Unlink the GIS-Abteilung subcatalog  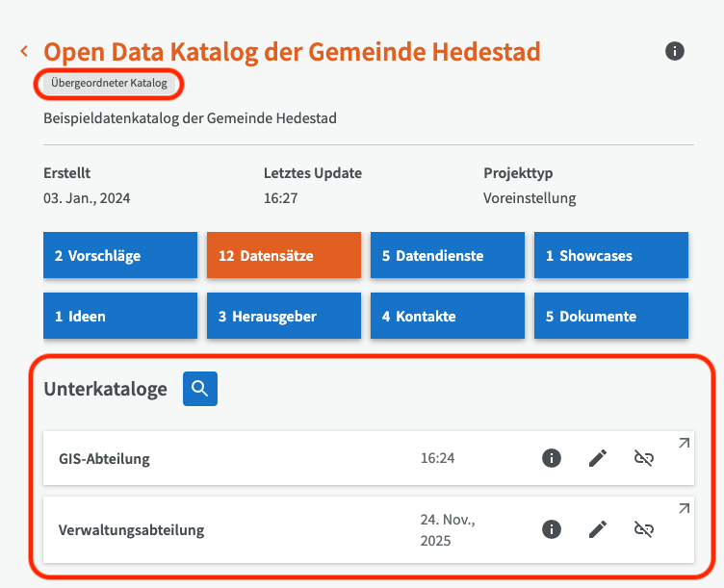coord(644,458)
